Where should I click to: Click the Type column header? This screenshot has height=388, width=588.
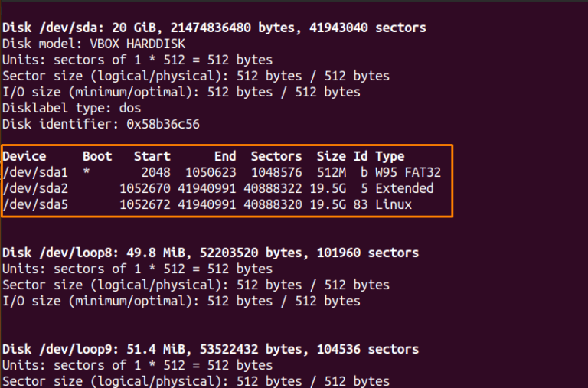point(390,157)
